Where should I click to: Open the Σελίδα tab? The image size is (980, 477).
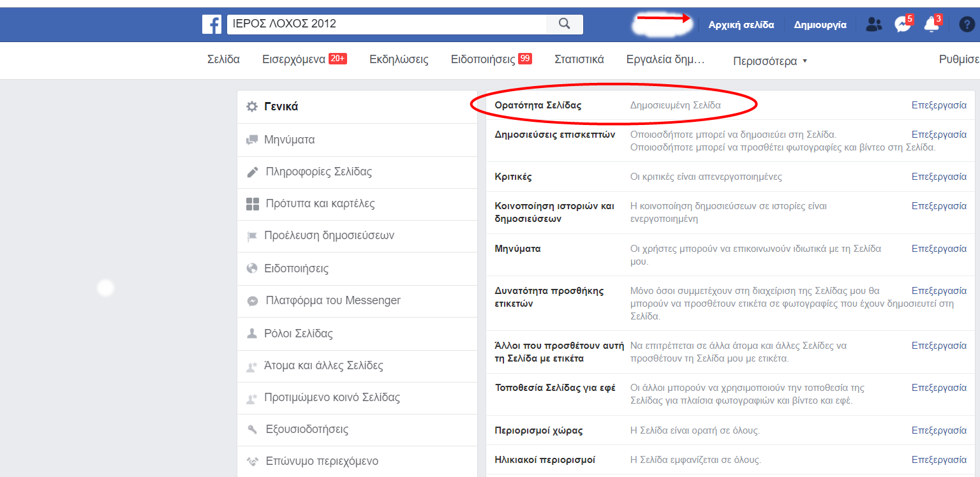(223, 59)
